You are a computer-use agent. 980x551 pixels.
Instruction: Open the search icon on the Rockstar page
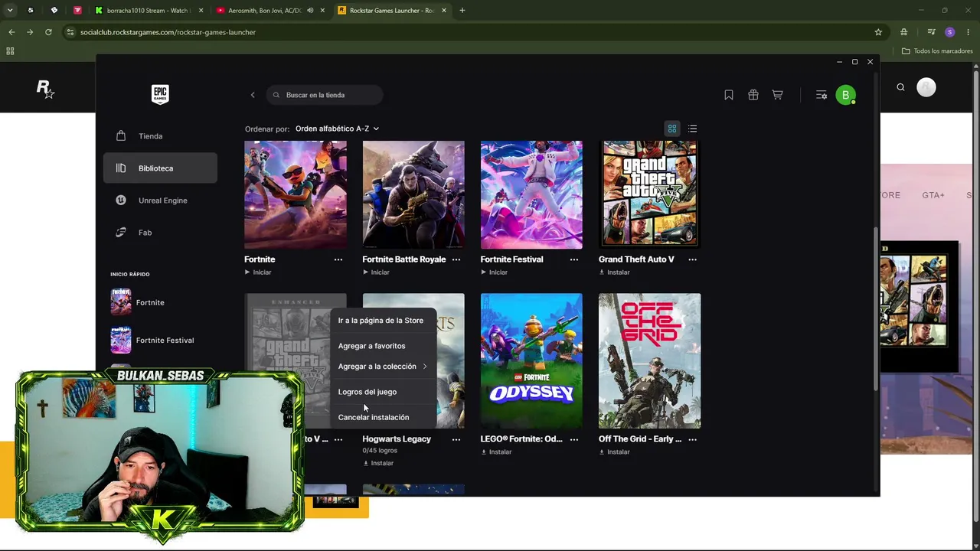tap(900, 87)
